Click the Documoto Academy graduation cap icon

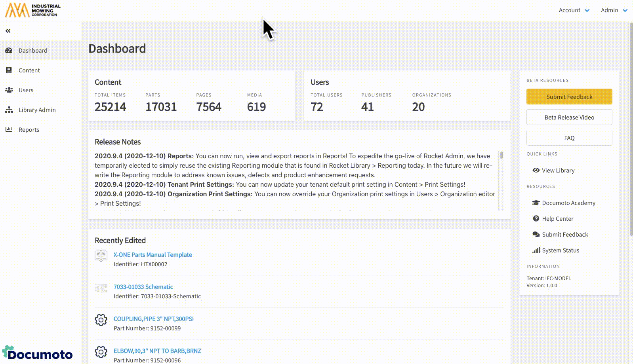(536, 203)
